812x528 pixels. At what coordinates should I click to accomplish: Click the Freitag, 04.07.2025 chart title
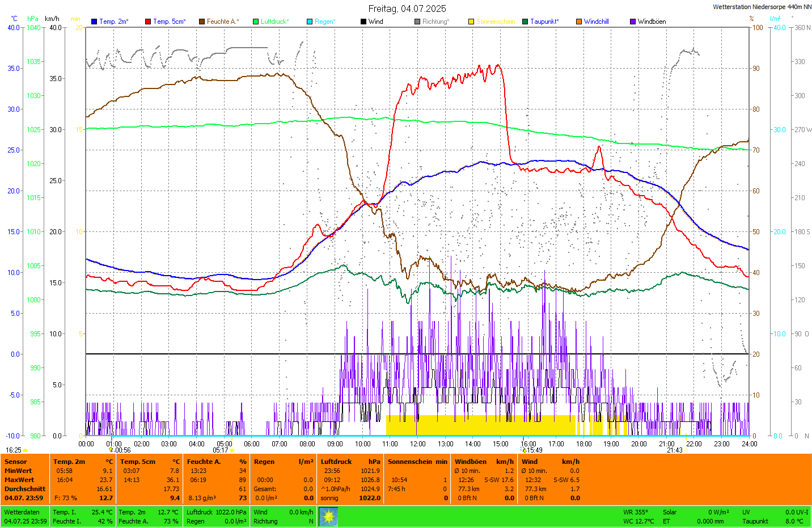click(407, 9)
